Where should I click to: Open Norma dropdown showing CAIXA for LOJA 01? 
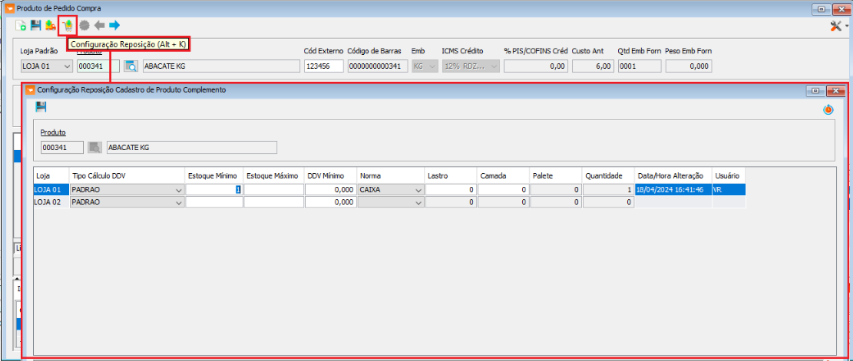[x=418, y=190]
